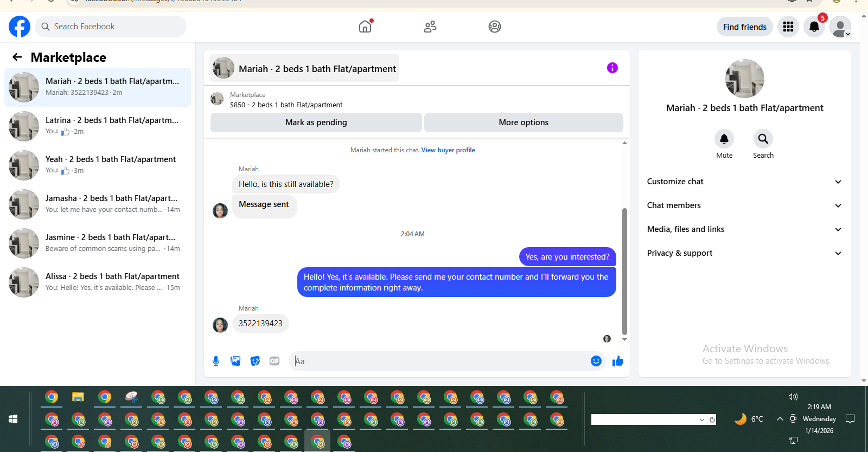Screen dimensions: 868x452
Task: Open Jamasha conversation in list
Action: [98, 204]
